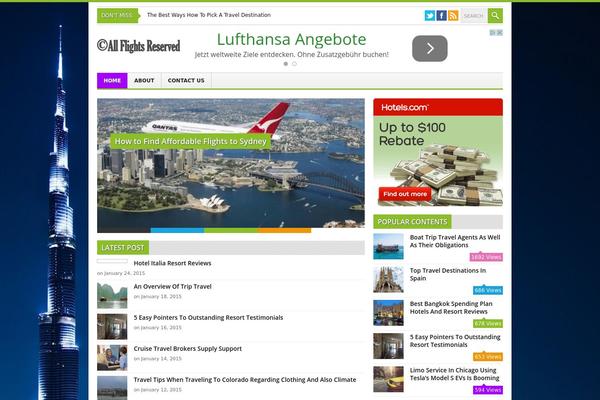Select the second ad carousel dot
Image resolution: width=600 pixels, height=400 pixels.
294,64
